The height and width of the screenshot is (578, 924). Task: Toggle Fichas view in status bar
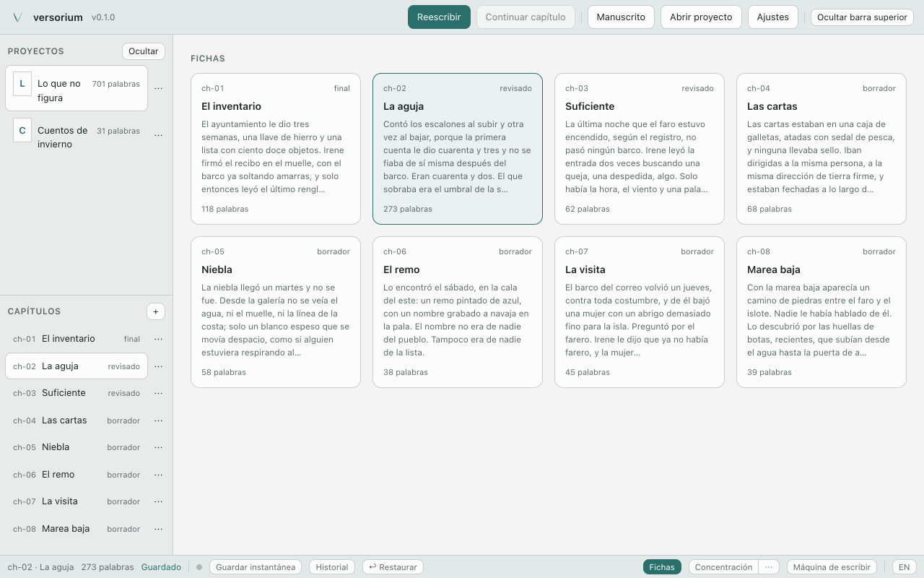point(662,567)
